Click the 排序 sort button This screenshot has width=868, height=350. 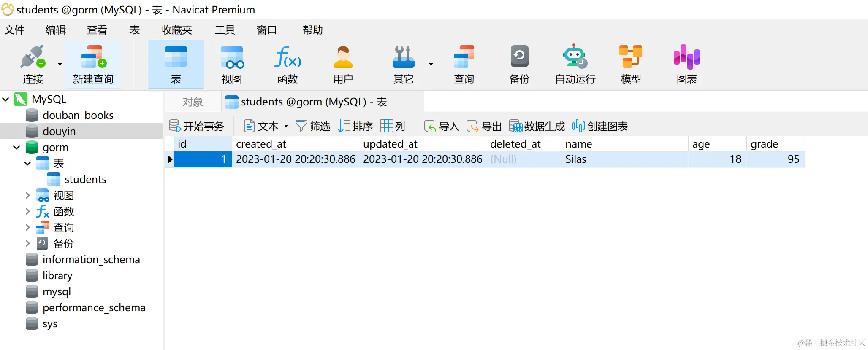click(x=355, y=126)
